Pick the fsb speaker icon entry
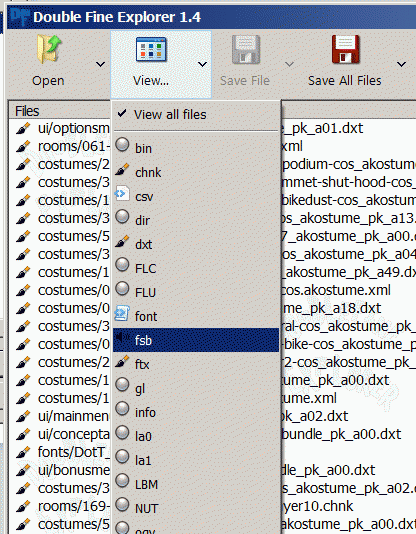The image size is (416, 534). point(196,340)
